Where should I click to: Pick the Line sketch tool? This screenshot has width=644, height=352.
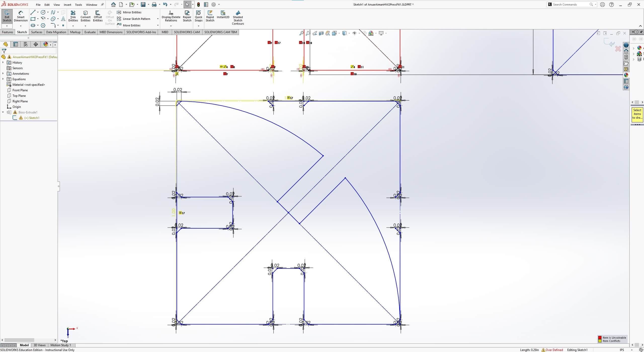click(33, 12)
